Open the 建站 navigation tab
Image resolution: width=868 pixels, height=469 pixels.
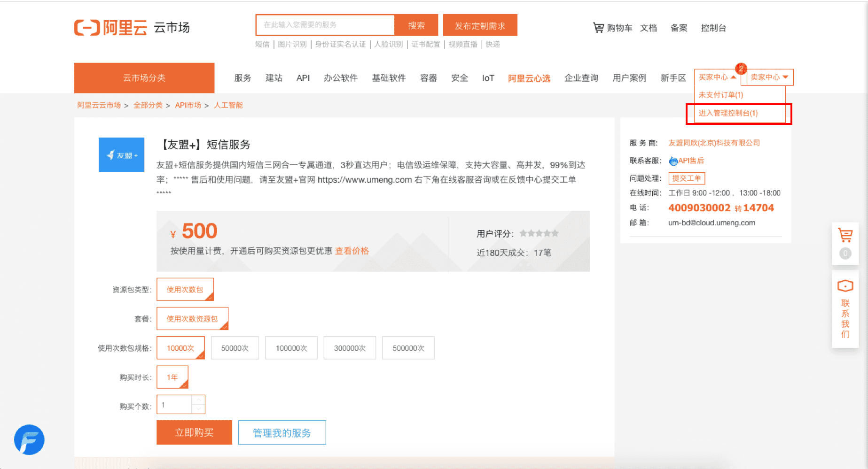[274, 78]
